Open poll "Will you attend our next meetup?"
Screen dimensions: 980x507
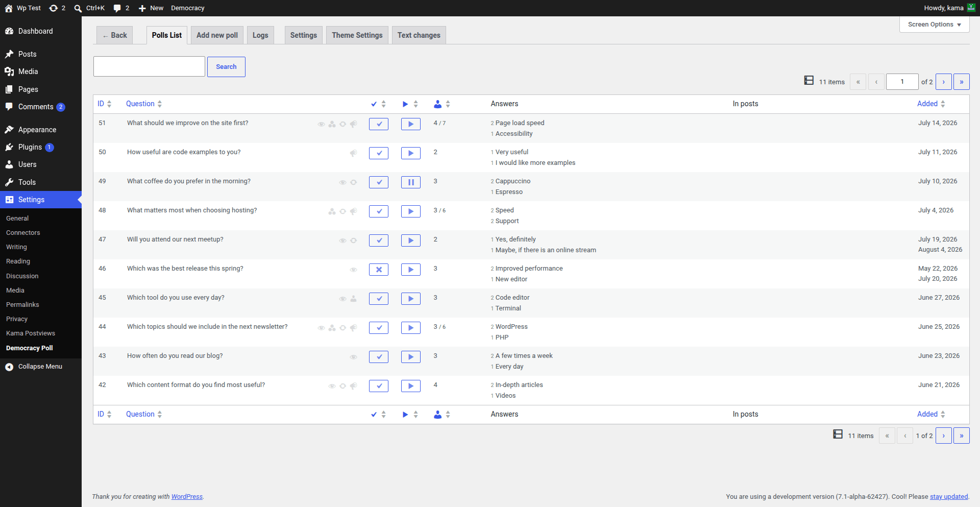(175, 239)
